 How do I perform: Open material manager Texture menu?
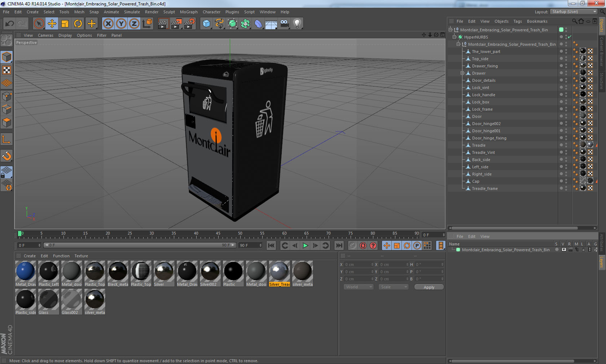(81, 256)
